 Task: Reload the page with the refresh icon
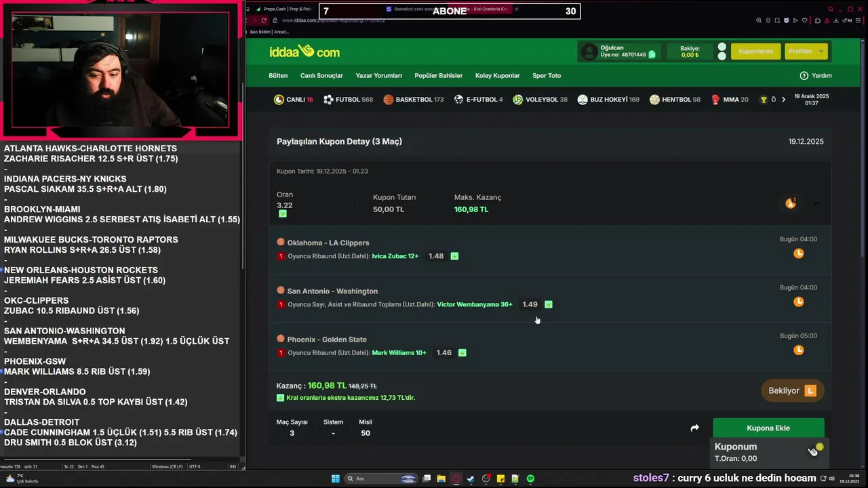coord(264,20)
